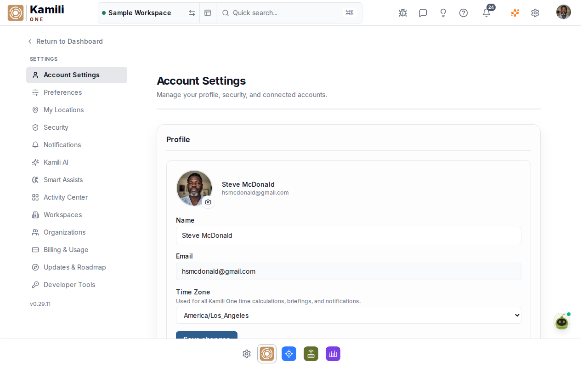Screen dimensions: 588x368
Task: Click the bug report icon
Action: (x=403, y=13)
